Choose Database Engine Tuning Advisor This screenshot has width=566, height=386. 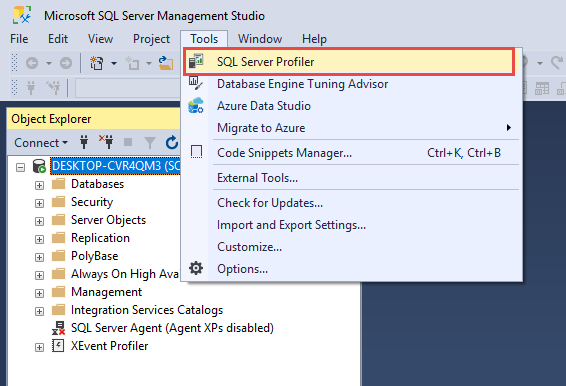click(x=352, y=84)
